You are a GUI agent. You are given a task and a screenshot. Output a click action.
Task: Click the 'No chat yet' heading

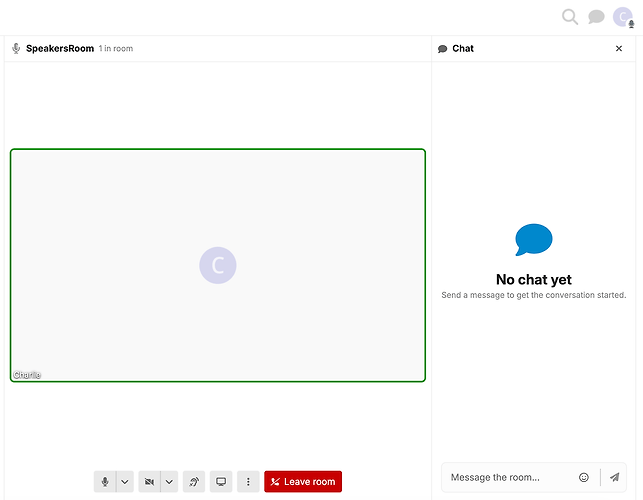[x=534, y=279]
